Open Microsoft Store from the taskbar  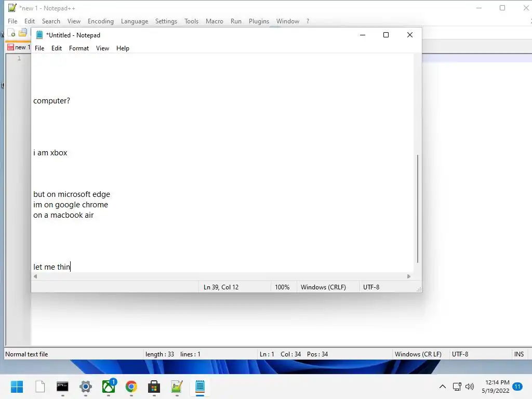coord(154,387)
